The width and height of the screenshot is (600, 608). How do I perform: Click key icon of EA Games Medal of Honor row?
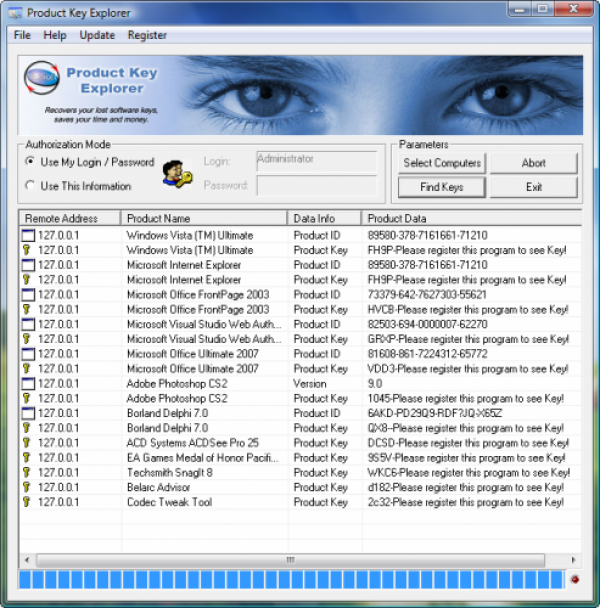[26, 458]
